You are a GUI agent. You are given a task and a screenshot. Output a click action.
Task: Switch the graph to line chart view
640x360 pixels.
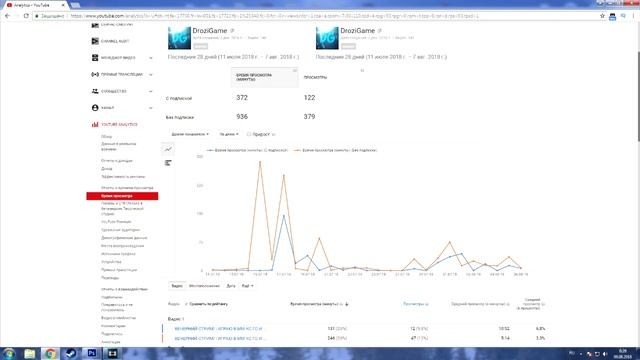pyautogui.click(x=168, y=149)
